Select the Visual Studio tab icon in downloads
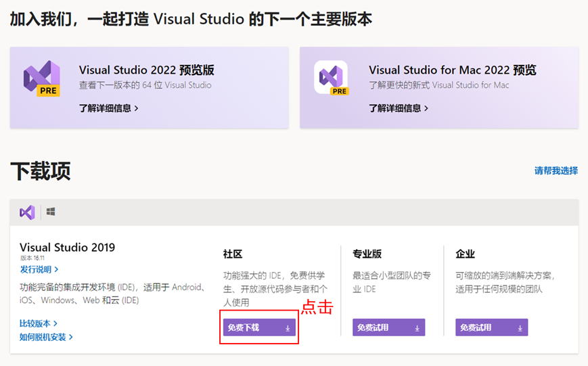 click(27, 212)
